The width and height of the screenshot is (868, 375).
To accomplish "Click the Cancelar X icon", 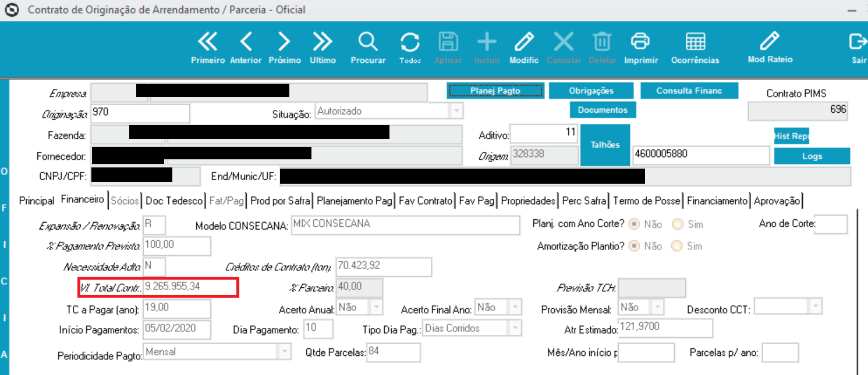I will 564,42.
